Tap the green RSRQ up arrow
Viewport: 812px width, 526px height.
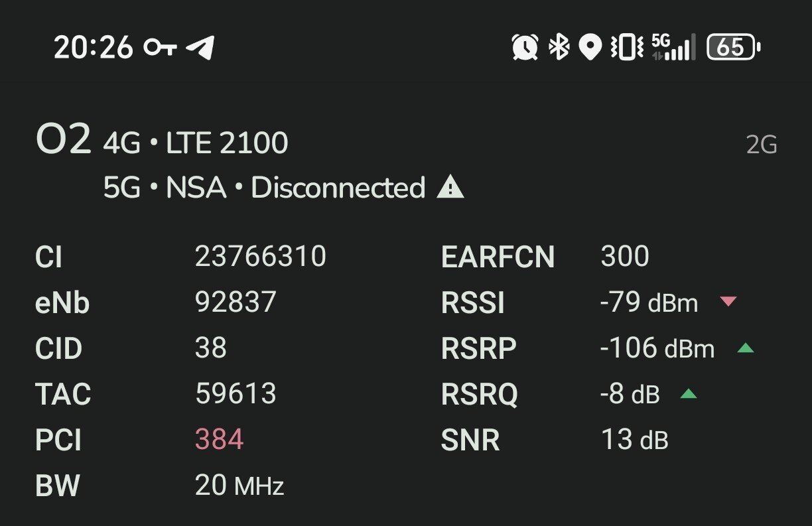689,394
